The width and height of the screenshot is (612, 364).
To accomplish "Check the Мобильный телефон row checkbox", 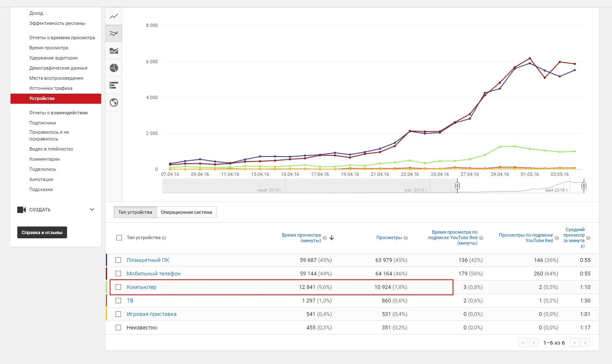I will pyautogui.click(x=119, y=274).
